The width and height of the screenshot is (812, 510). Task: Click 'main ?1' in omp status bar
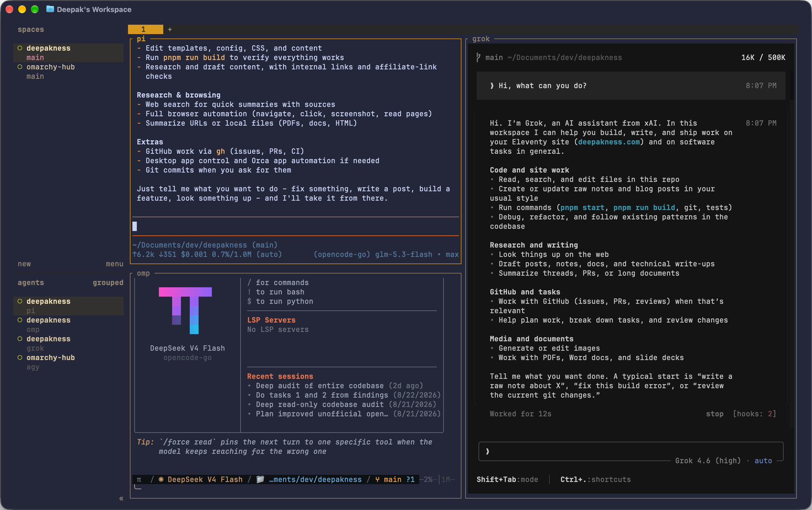click(399, 480)
